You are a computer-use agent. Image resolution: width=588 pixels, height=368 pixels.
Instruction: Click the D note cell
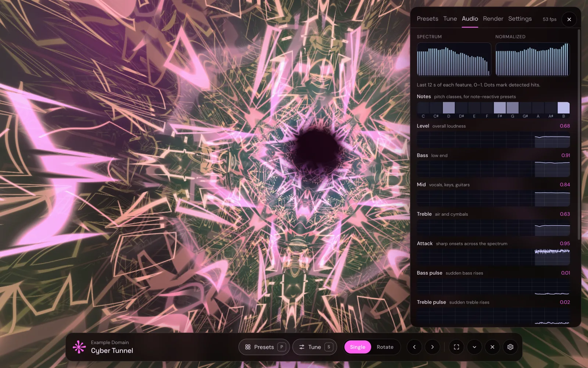[449, 108]
